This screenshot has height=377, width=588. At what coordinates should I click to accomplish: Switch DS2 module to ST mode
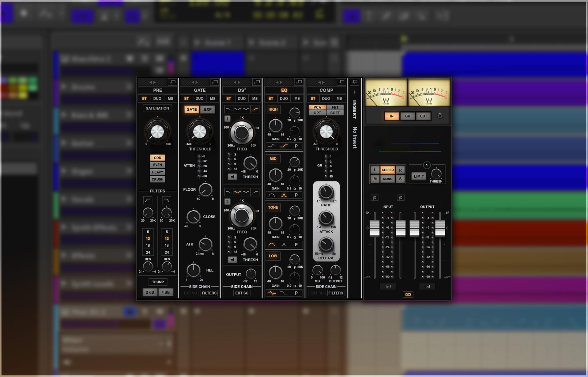(228, 98)
